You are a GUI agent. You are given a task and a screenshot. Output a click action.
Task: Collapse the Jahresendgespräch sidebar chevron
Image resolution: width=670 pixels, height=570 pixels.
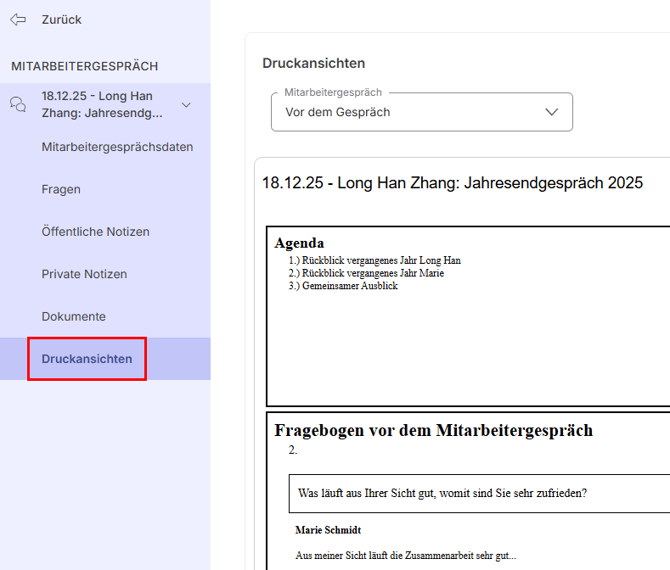186,104
